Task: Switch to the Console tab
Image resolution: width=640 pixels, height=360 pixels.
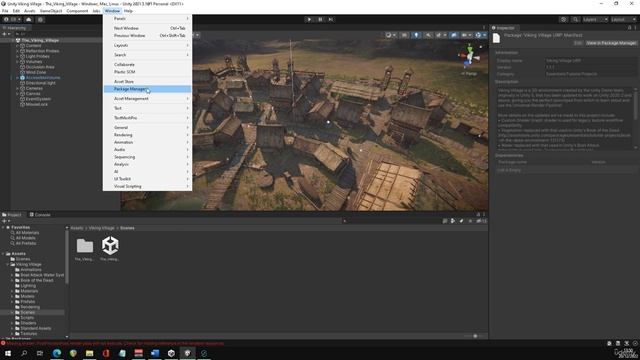Action: tap(40, 215)
